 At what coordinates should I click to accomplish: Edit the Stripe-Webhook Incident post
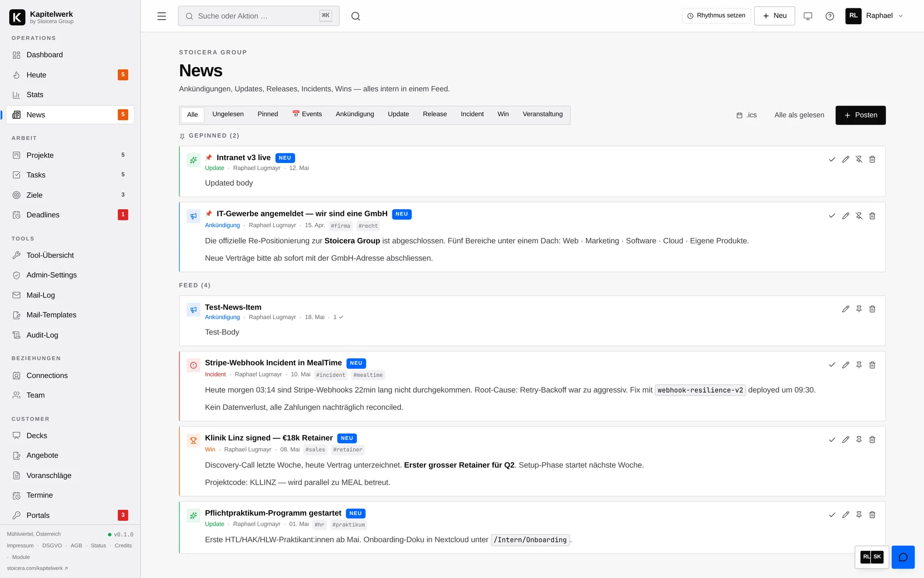pyautogui.click(x=846, y=365)
